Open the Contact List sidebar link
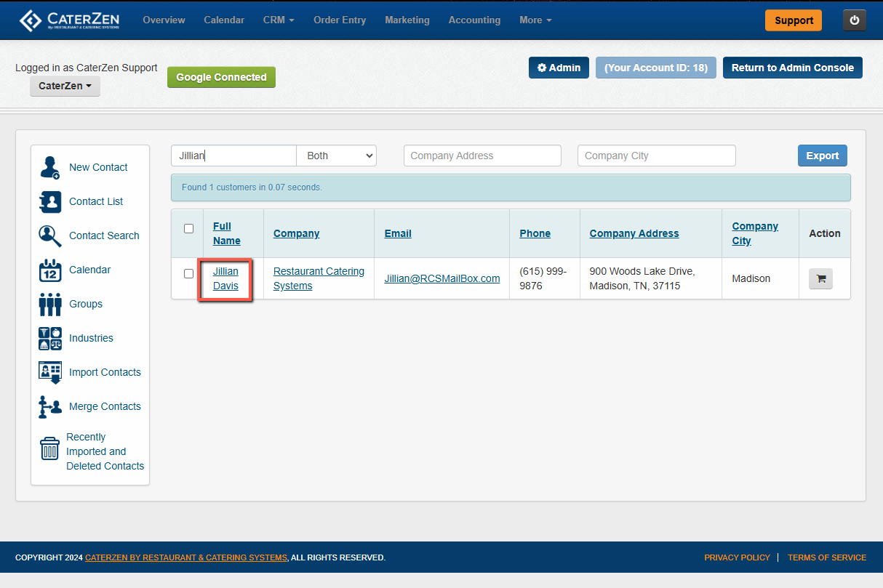This screenshot has height=588, width=883. (96, 201)
